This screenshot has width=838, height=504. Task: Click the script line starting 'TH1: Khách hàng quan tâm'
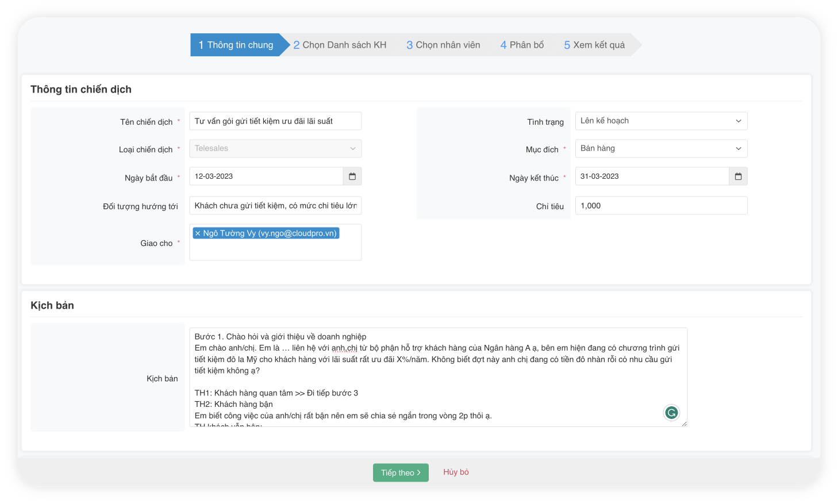[x=276, y=393]
